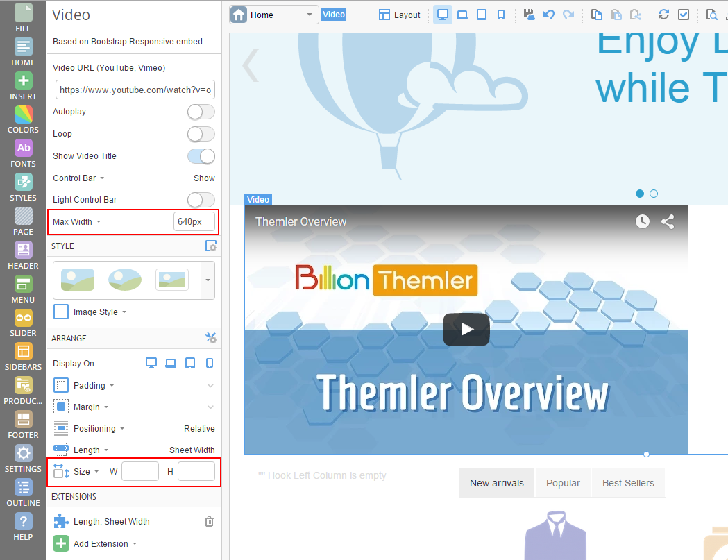The height and width of the screenshot is (560, 728).
Task: Open the Add Extension dropdown
Action: coord(105,544)
